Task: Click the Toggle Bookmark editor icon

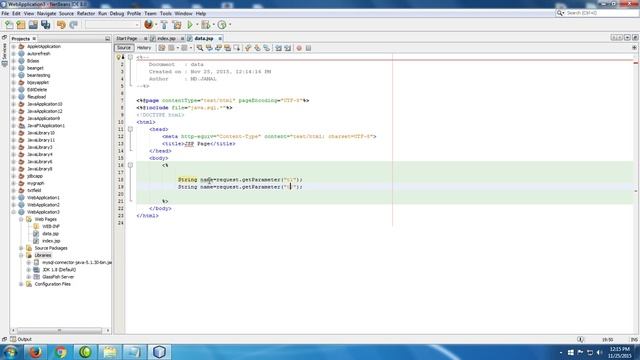Action: point(267,48)
